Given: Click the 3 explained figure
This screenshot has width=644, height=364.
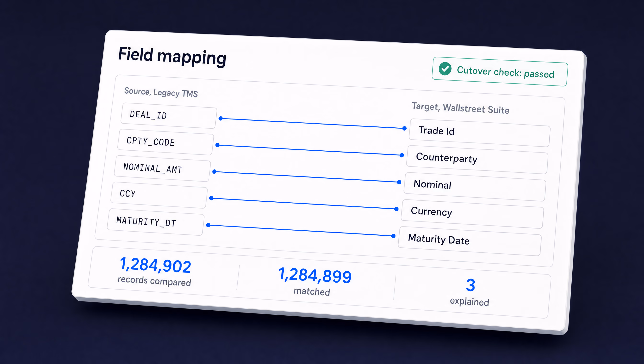Looking at the screenshot, I should pyautogui.click(x=471, y=285).
